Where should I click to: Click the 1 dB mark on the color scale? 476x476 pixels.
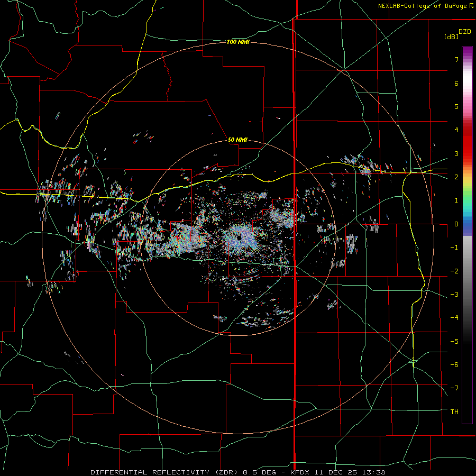[x=456, y=200]
